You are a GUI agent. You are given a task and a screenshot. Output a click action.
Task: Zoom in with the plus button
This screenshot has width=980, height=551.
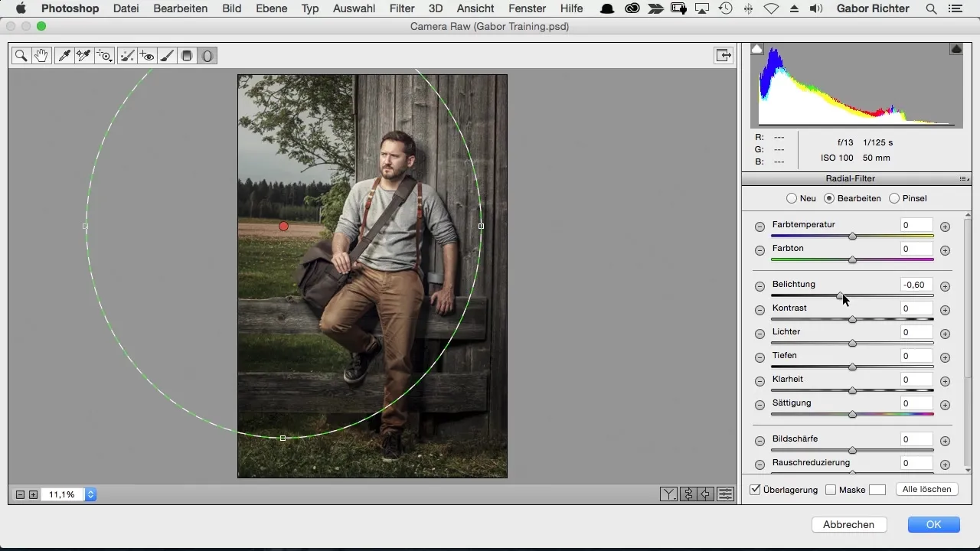[x=33, y=494]
